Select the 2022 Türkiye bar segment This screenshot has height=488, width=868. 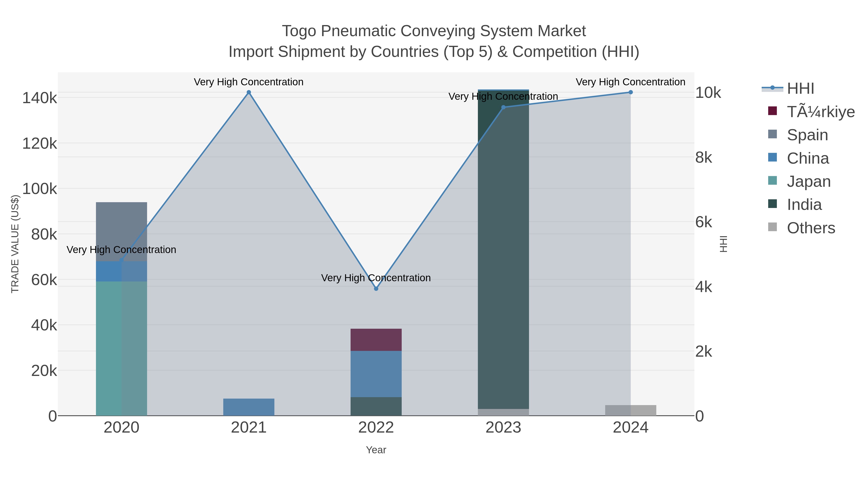(376, 340)
